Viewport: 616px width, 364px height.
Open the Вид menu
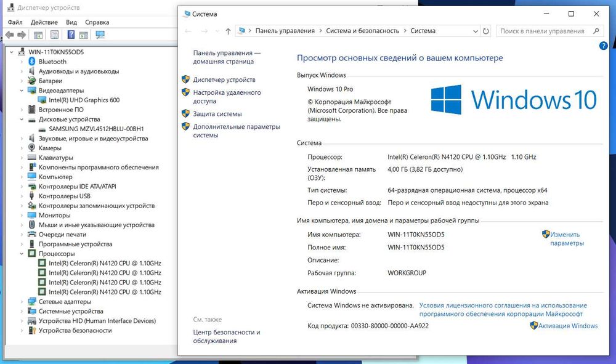tap(71, 22)
